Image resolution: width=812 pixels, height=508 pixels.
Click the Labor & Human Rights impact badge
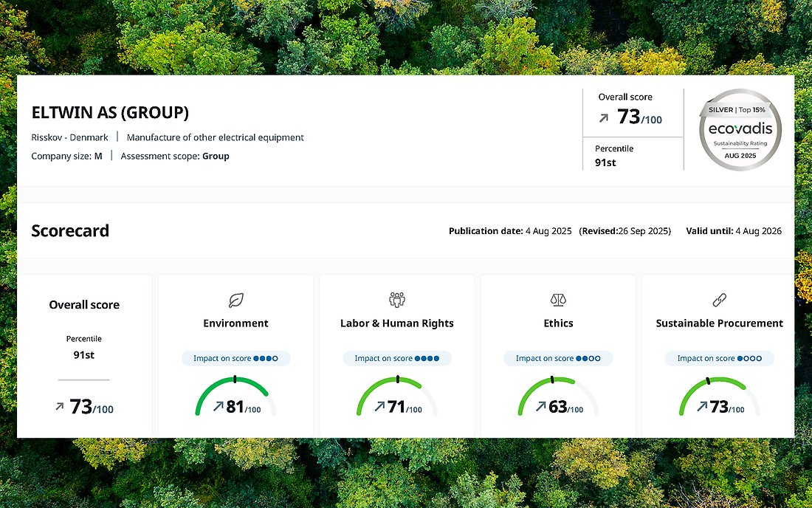tap(397, 358)
